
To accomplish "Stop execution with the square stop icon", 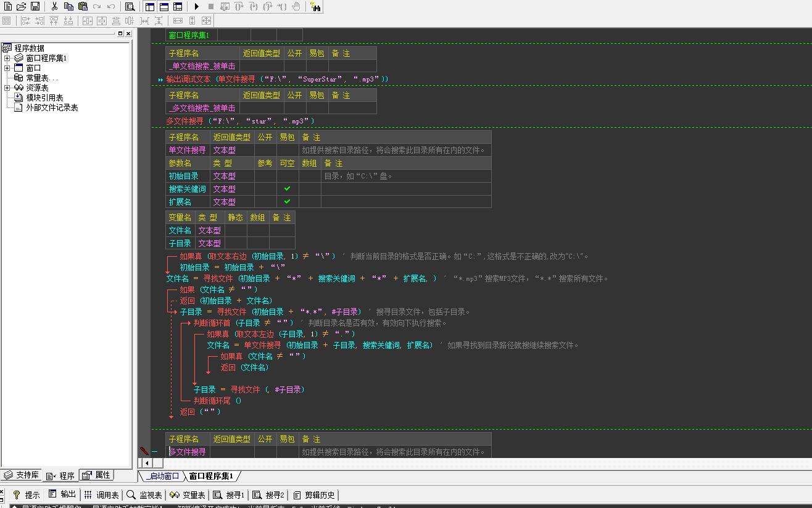I will click(210, 7).
